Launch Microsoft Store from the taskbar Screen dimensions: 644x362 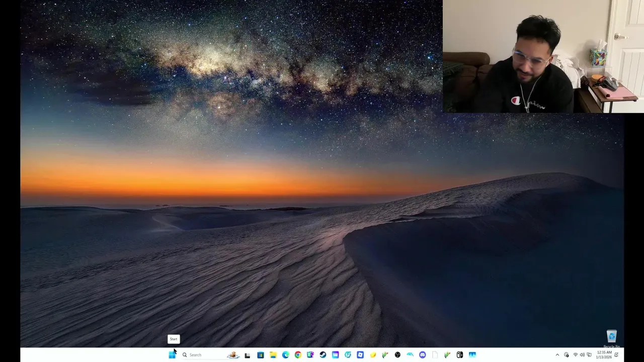[x=261, y=355]
